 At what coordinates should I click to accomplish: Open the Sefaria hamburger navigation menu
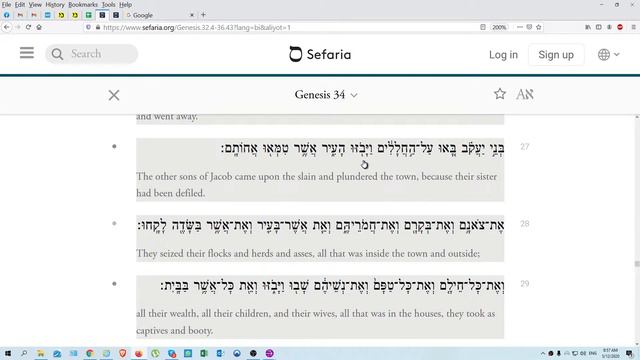click(27, 53)
